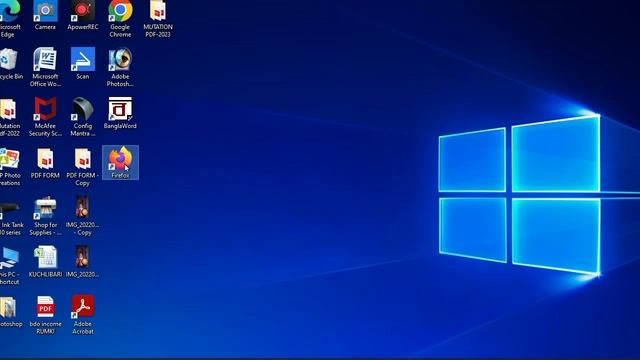The image size is (640, 360).
Task: Select the Google Chrome desktop icon
Action: click(x=120, y=19)
